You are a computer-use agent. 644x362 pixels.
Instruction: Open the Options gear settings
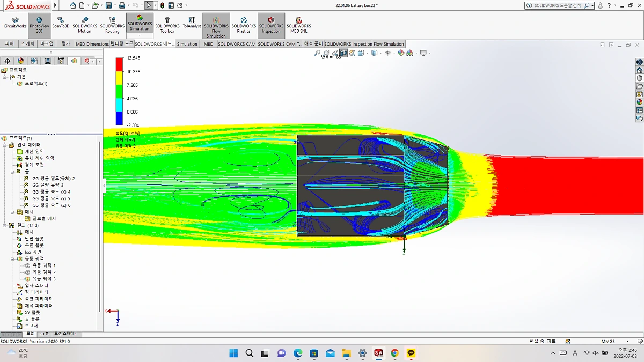click(x=180, y=5)
